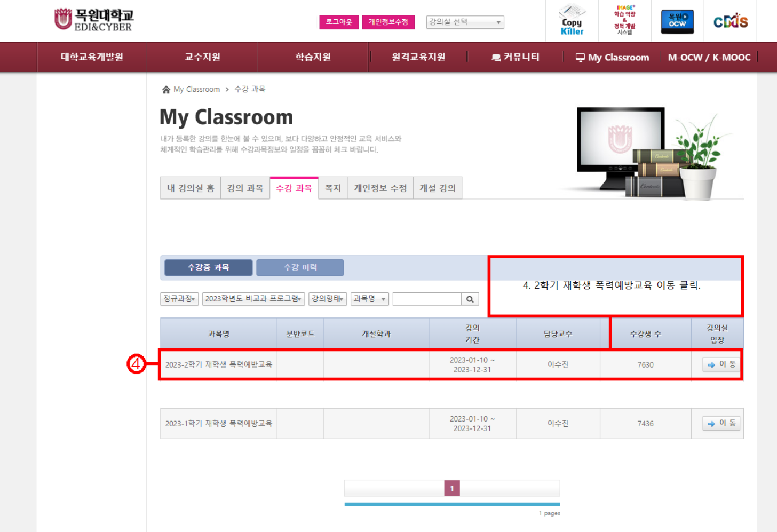The image size is (777, 532).
Task: Click the home icon in the breadcrumb
Action: (x=166, y=90)
